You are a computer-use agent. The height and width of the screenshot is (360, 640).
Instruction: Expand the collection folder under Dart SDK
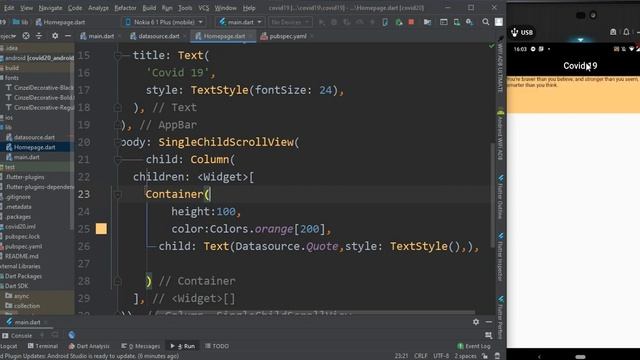[27, 306]
